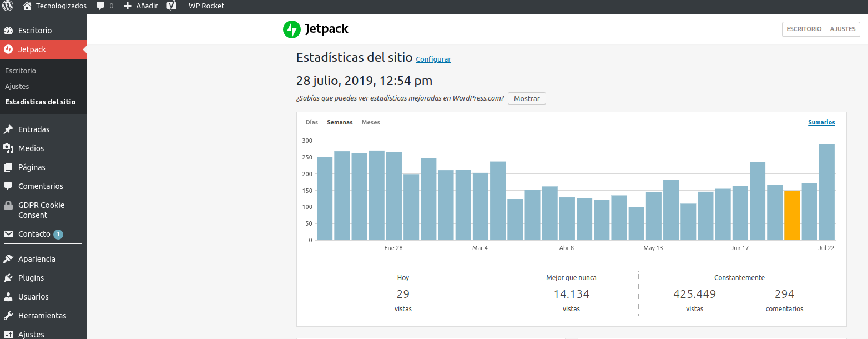
Task: Click the ESCRITORIO button in Jetpack header
Action: click(x=804, y=29)
